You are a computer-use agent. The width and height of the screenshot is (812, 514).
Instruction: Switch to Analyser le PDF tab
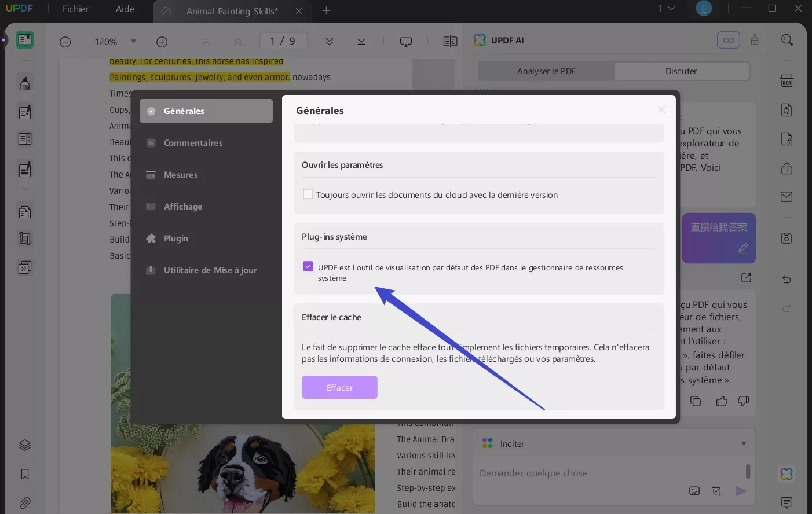546,71
